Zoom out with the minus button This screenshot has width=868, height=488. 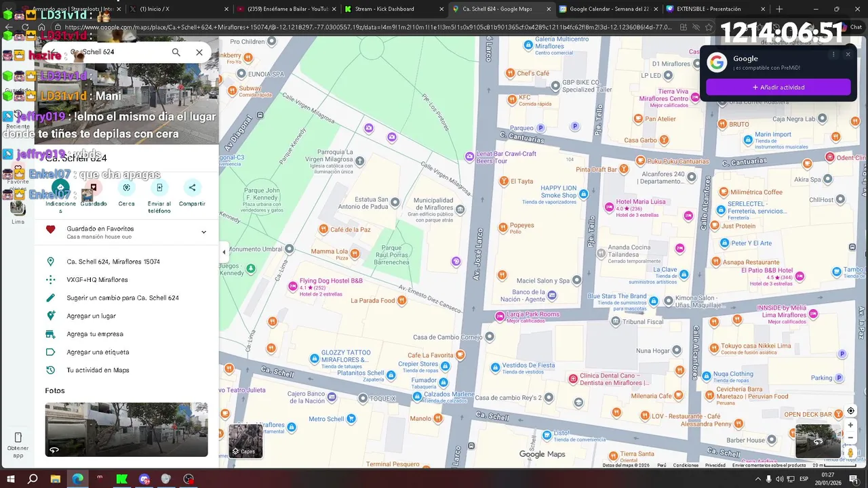click(x=850, y=437)
